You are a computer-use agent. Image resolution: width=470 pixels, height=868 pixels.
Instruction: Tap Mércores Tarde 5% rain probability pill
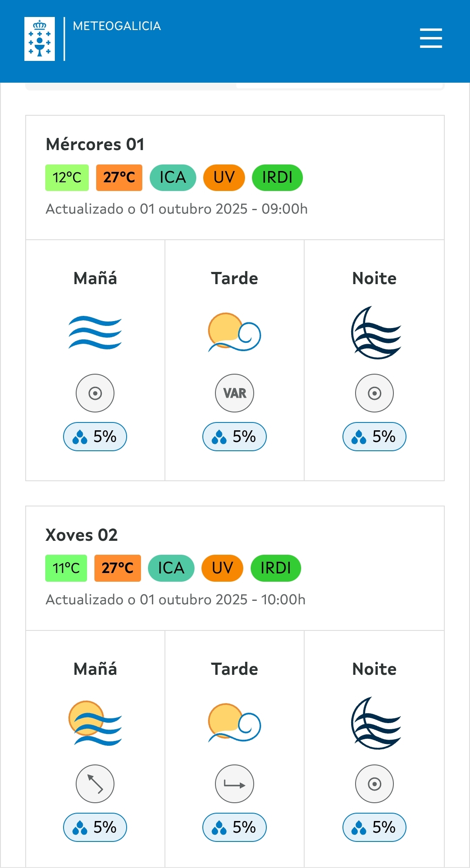click(x=235, y=436)
